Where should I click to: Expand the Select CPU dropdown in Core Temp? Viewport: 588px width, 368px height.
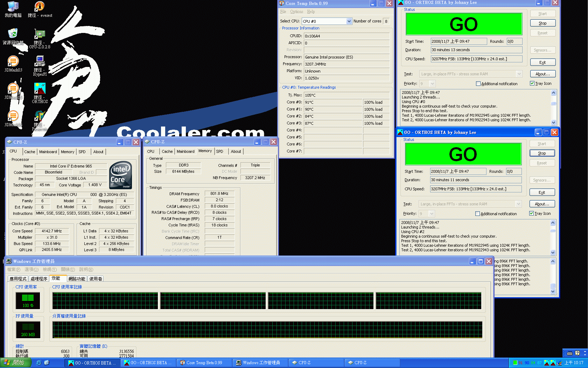pyautogui.click(x=349, y=21)
